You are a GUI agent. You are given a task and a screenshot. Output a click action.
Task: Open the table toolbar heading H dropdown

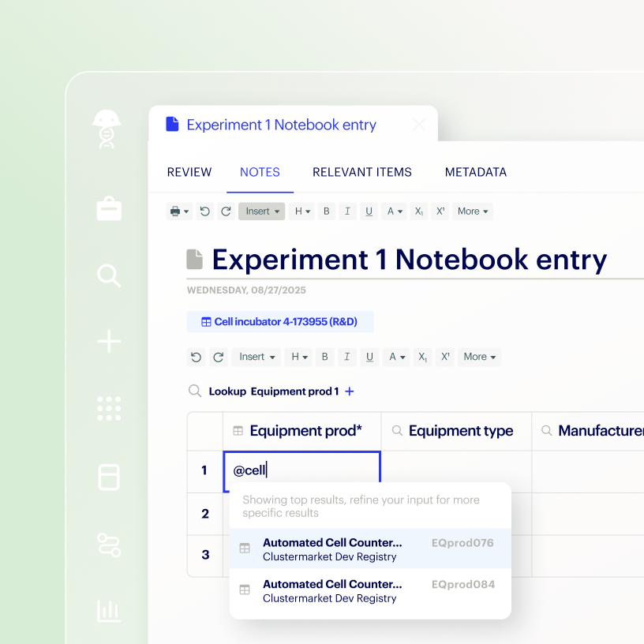tap(299, 357)
